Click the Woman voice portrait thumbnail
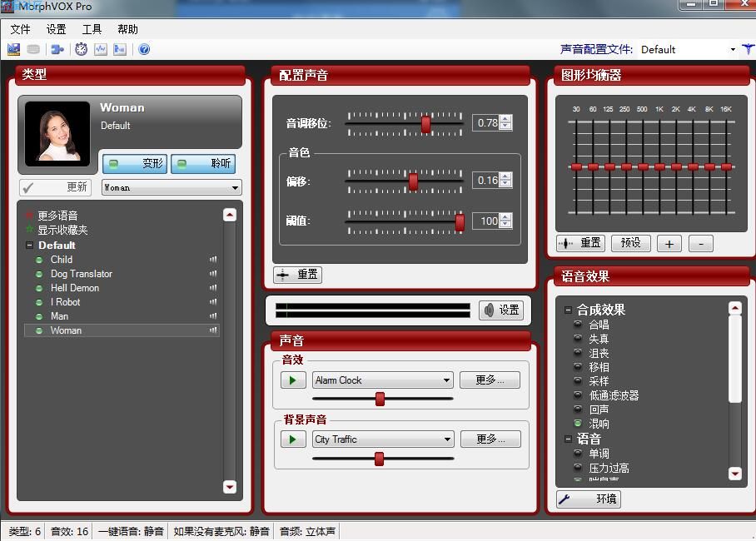Image resolution: width=756 pixels, height=541 pixels. (x=57, y=134)
